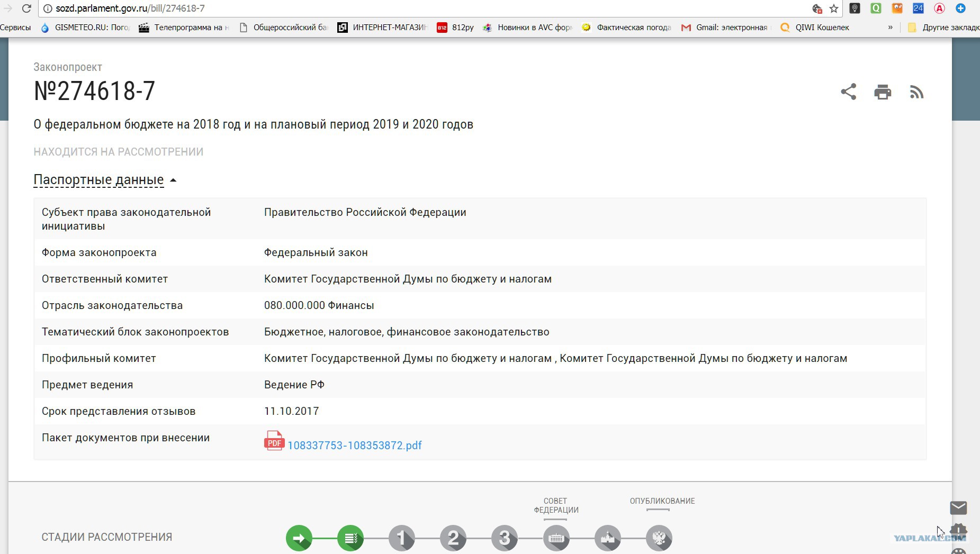Open the QIWI Кошелек bookmark
980x554 pixels.
(815, 28)
